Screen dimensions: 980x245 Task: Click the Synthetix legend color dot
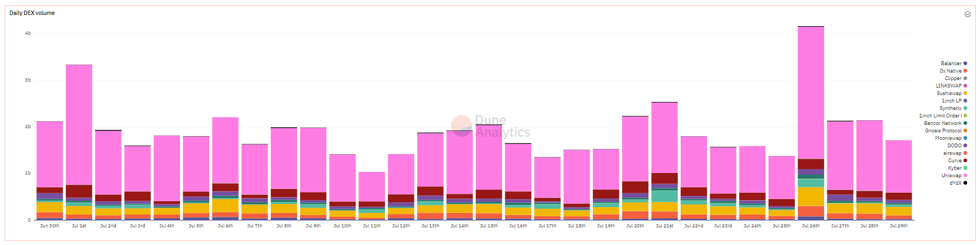coord(965,108)
